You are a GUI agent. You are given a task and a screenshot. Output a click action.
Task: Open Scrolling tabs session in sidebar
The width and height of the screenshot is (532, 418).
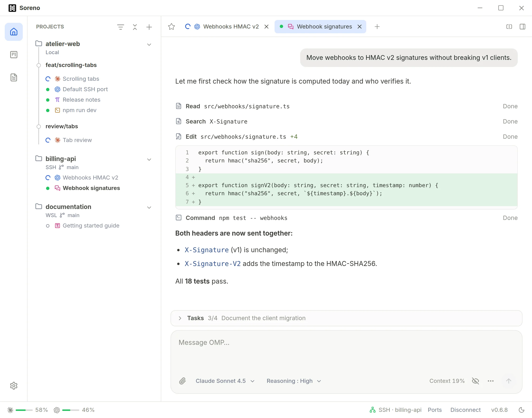coord(81,79)
